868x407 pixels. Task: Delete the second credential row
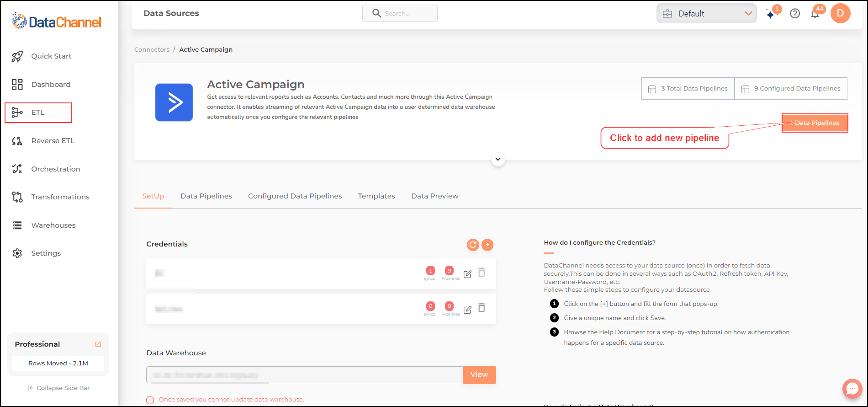click(x=482, y=308)
